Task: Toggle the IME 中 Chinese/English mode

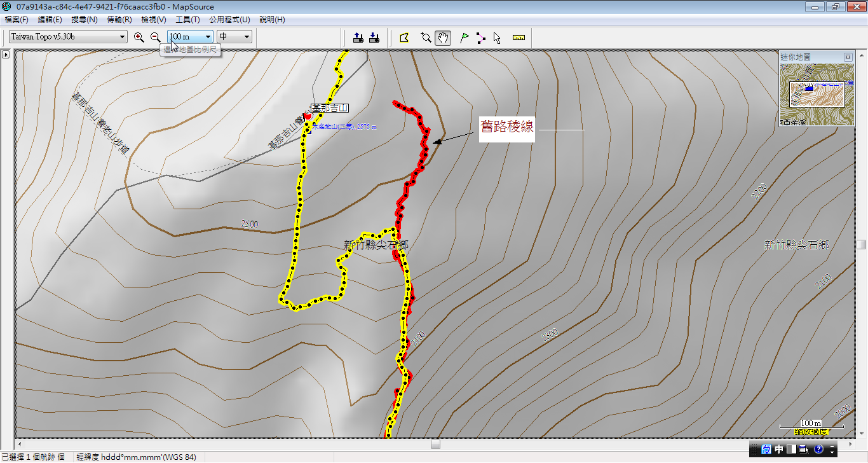Action: click(x=779, y=450)
